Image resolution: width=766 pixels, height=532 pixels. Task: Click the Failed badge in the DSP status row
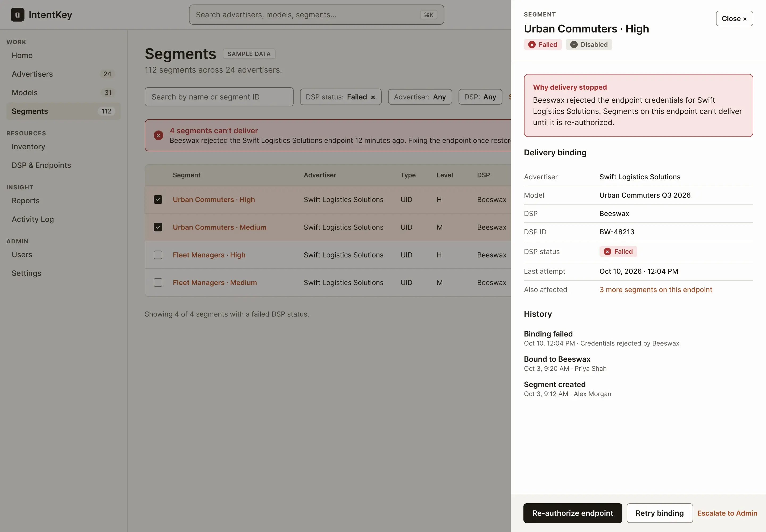[618, 252]
